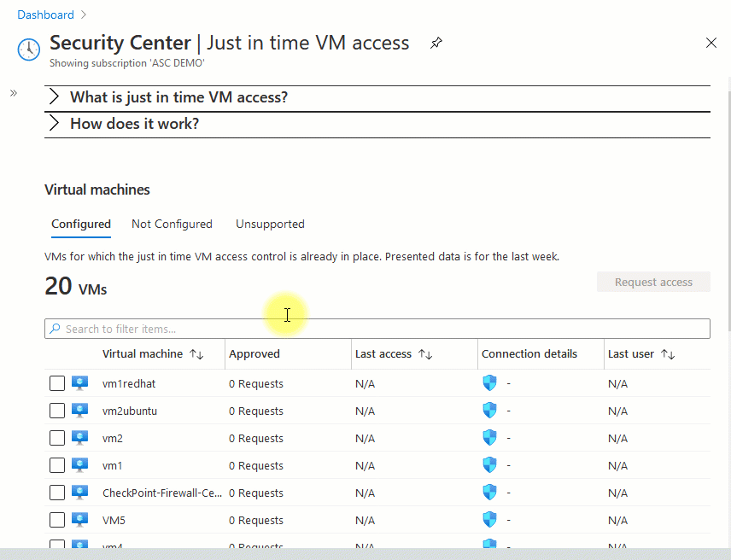This screenshot has height=560, width=731.
Task: Expand 'What is just in time VM access?'
Action: [x=377, y=97]
